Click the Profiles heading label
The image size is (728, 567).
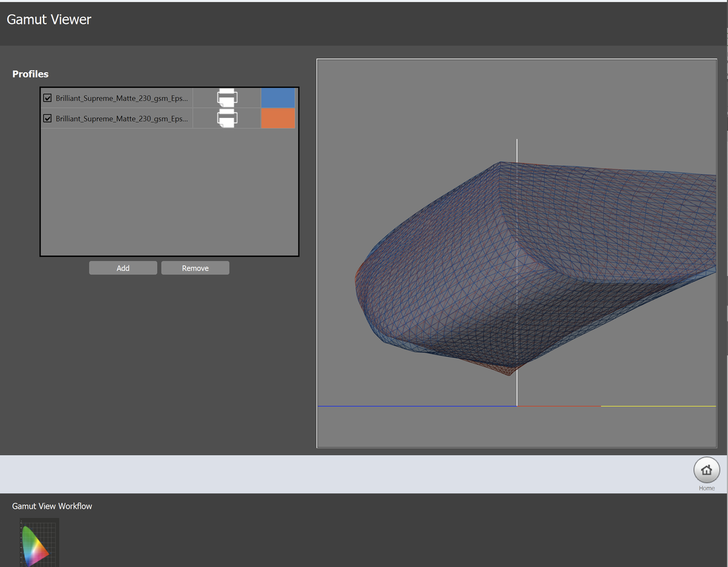pos(30,74)
